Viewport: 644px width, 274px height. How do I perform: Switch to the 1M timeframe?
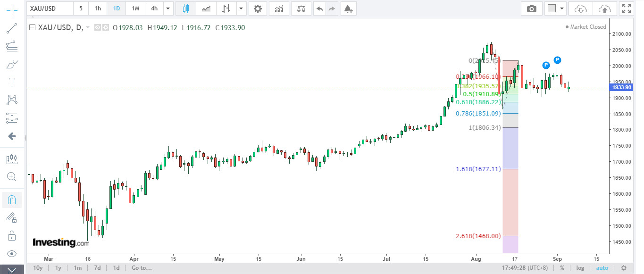135,8
